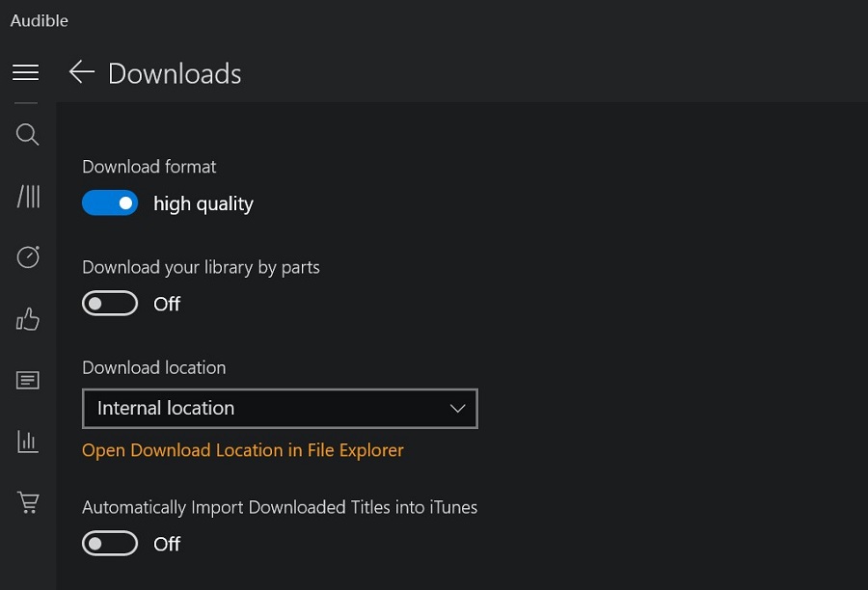Viewport: 868px width, 590px height.
Task: Go back using the arrow beside Downloads
Action: 82,72
